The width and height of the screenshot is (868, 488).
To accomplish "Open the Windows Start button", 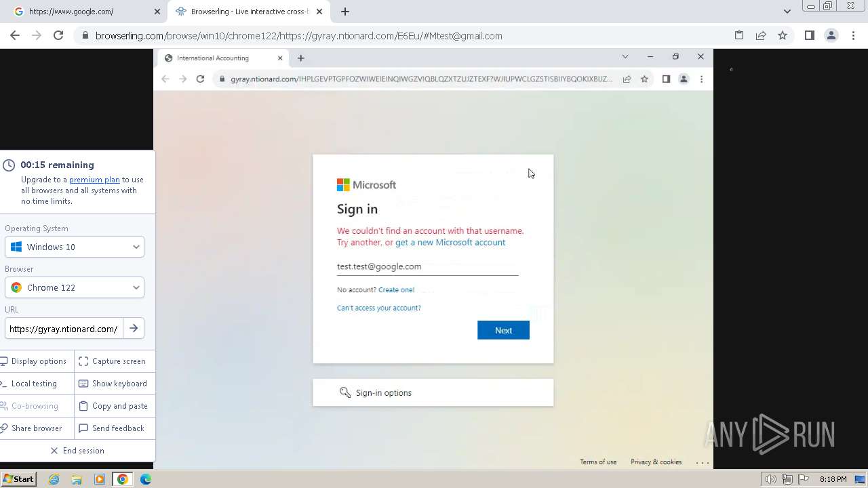I will [18, 479].
